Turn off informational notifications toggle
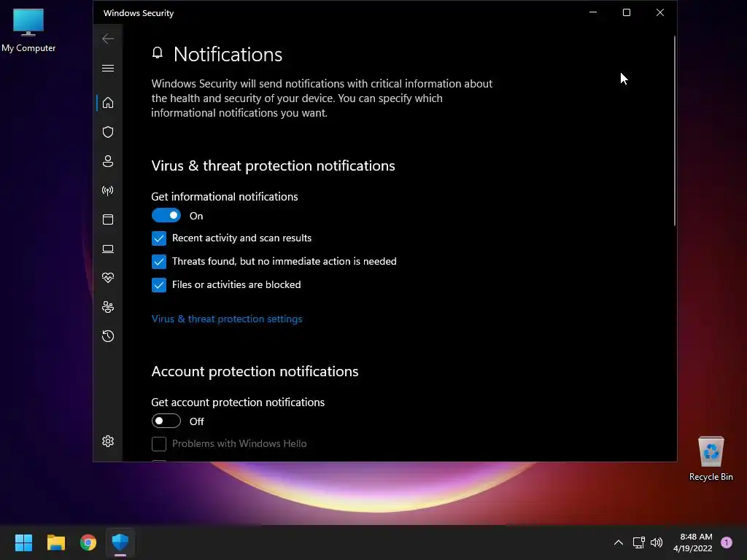 pyautogui.click(x=166, y=216)
